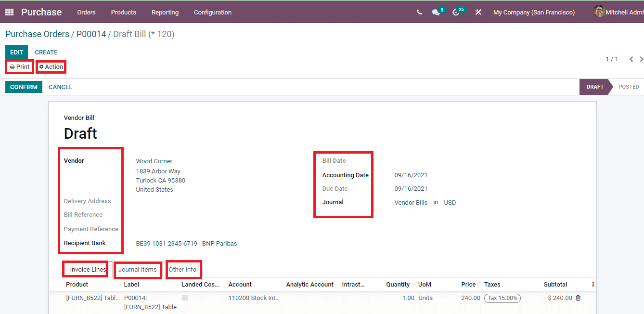
Task: Click the quantity 1.00 cell
Action: click(408, 298)
